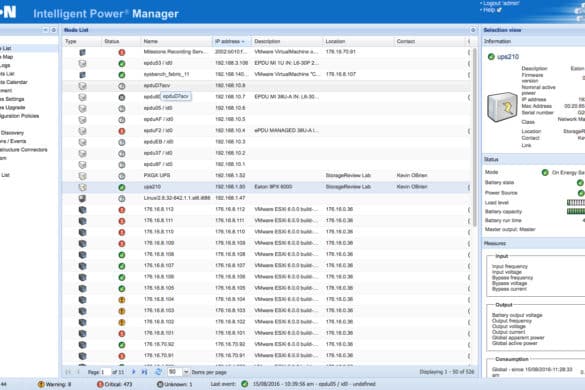Image resolution: width=585 pixels, height=390 pixels.
Task: Click the IP cell '192.168.3.108'
Action: pos(232,63)
